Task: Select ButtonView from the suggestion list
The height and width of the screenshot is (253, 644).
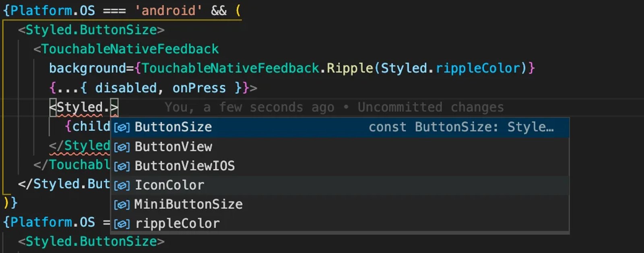Action: click(173, 146)
